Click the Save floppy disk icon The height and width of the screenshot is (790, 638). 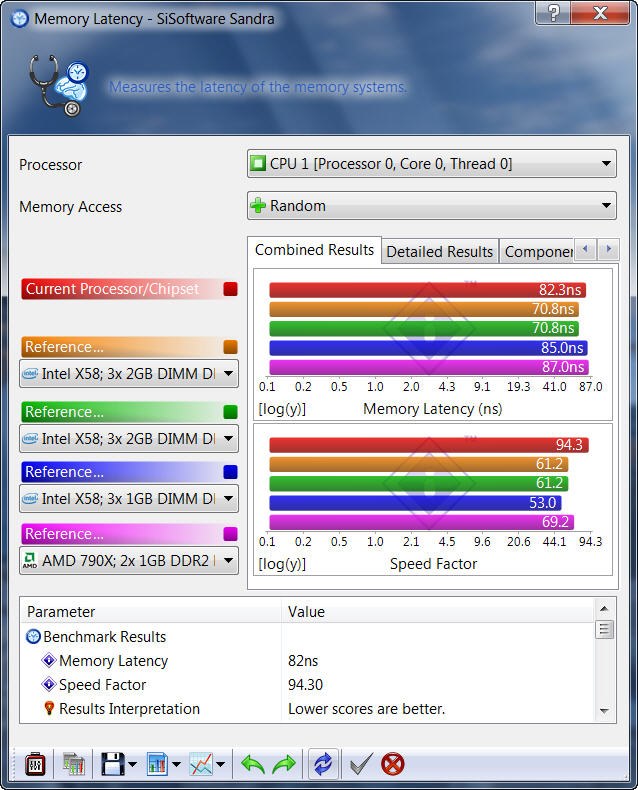coord(112,764)
